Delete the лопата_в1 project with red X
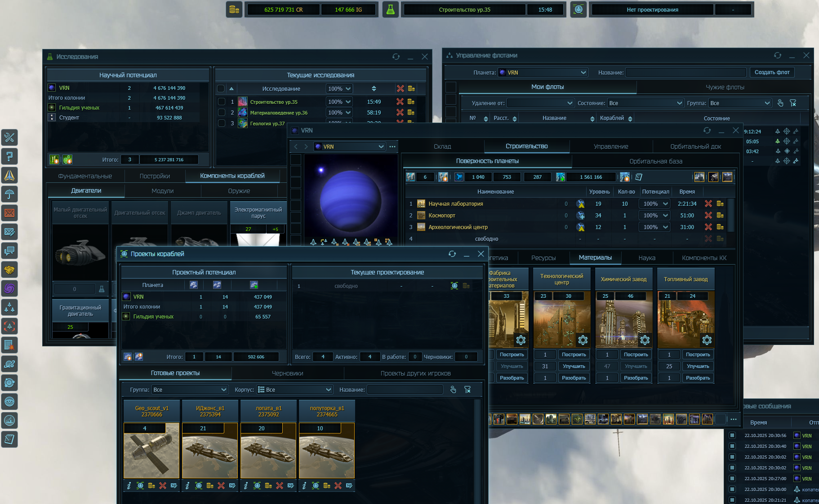Image resolution: width=819 pixels, height=504 pixels. [280, 486]
